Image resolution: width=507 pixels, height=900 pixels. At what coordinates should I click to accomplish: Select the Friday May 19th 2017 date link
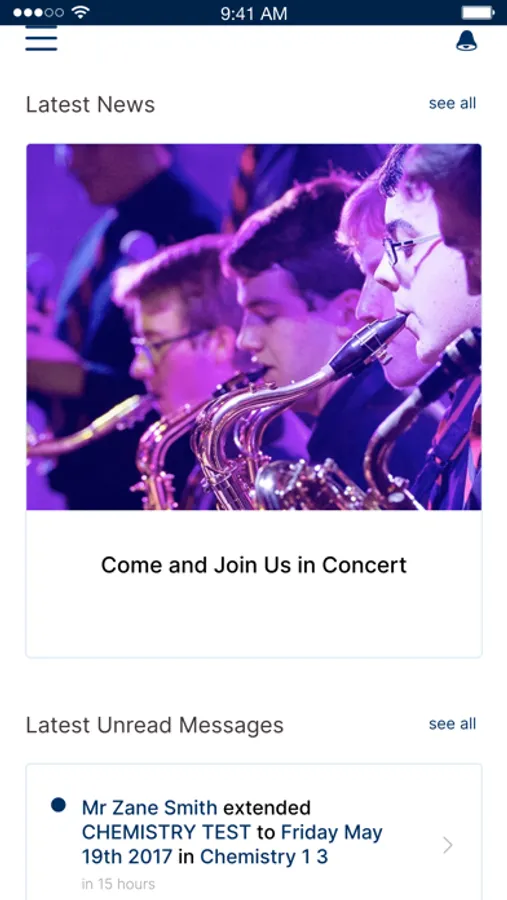232,844
